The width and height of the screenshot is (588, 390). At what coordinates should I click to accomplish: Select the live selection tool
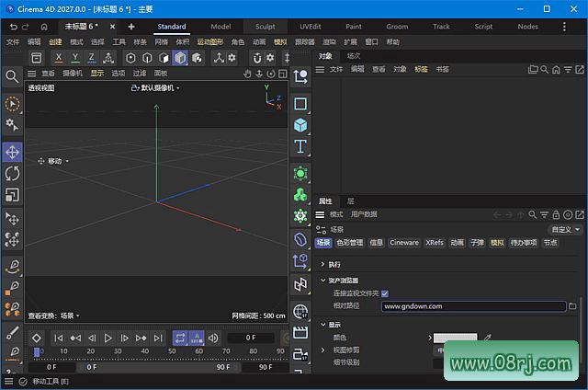click(12, 104)
